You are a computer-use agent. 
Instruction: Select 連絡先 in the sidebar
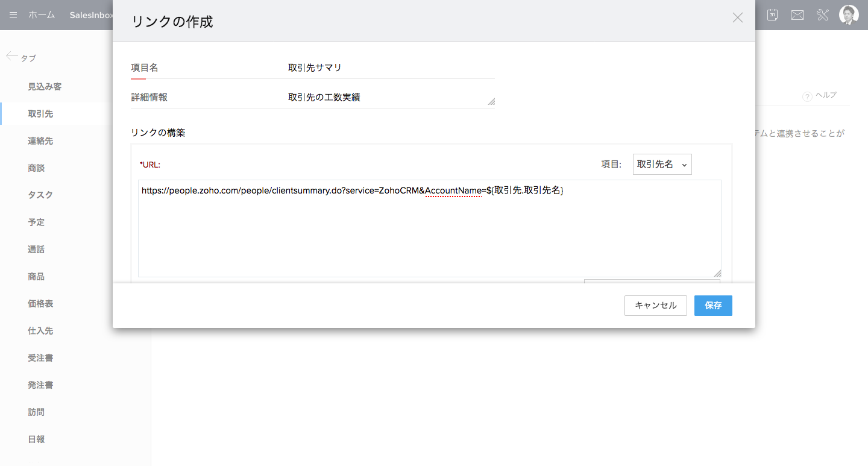coord(40,141)
